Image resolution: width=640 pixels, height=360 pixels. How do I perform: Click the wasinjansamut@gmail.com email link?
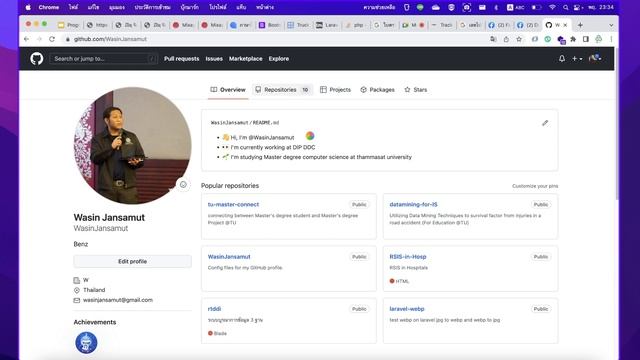(118, 300)
